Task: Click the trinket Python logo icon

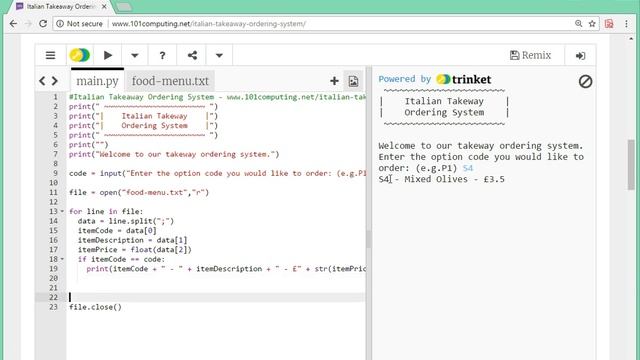Action: pos(80,55)
